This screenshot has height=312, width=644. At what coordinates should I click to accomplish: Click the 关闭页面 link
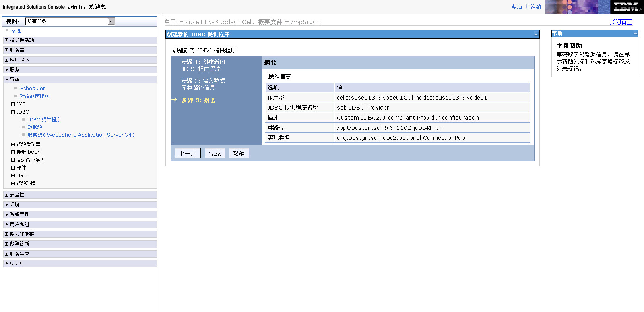point(621,22)
